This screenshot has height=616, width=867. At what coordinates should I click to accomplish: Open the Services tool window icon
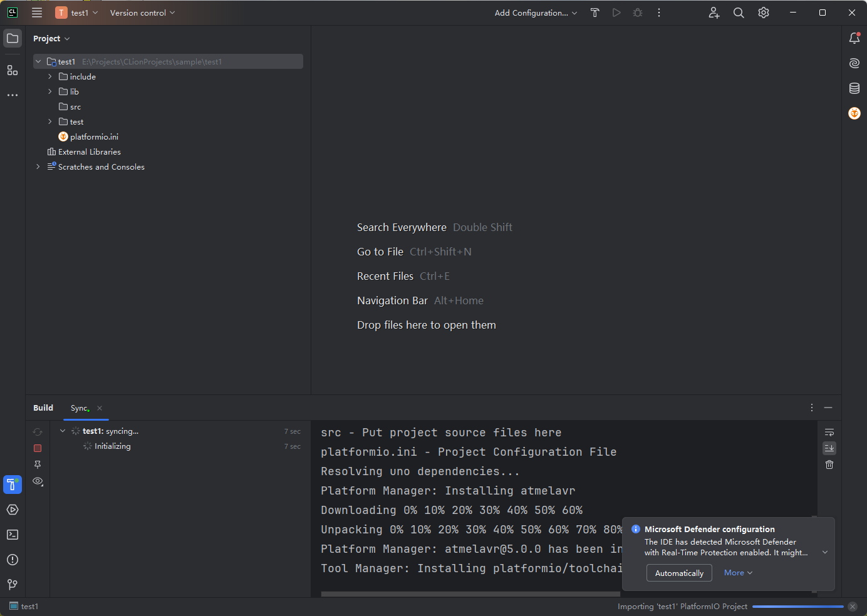[x=13, y=510]
